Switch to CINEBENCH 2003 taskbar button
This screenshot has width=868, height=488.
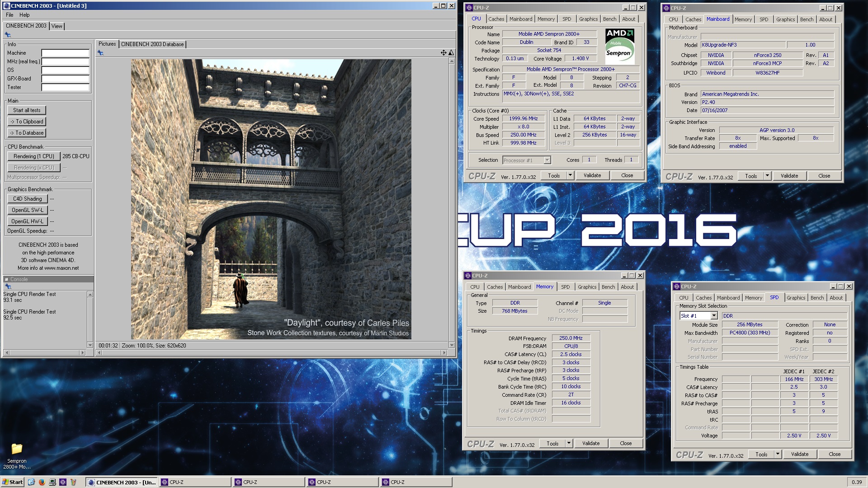121,482
